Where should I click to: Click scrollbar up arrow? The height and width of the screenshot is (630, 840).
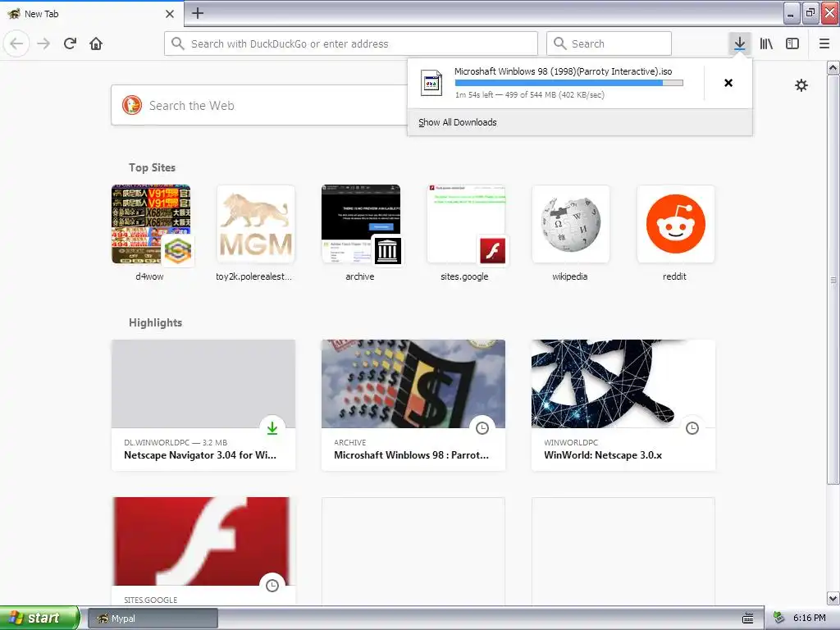pyautogui.click(x=833, y=67)
